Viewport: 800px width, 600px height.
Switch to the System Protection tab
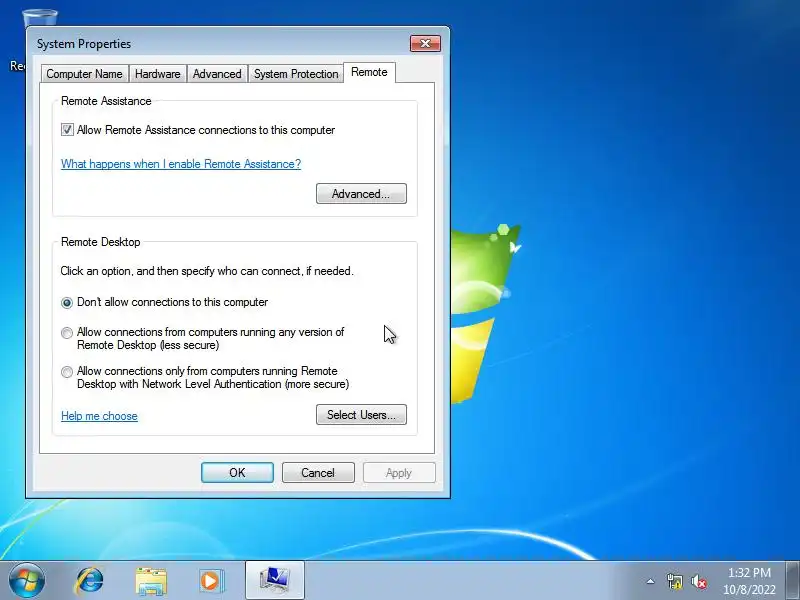(x=296, y=74)
